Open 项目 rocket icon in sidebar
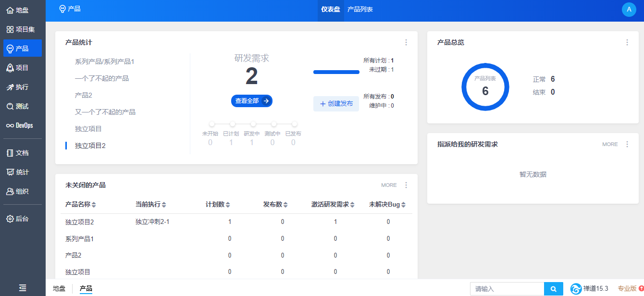The width and height of the screenshot is (644, 296). coord(10,68)
